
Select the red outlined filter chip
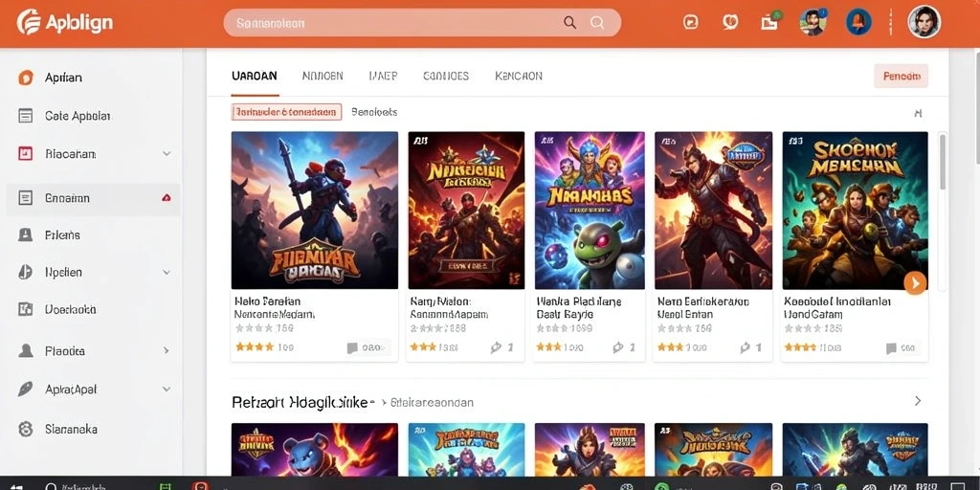click(286, 113)
